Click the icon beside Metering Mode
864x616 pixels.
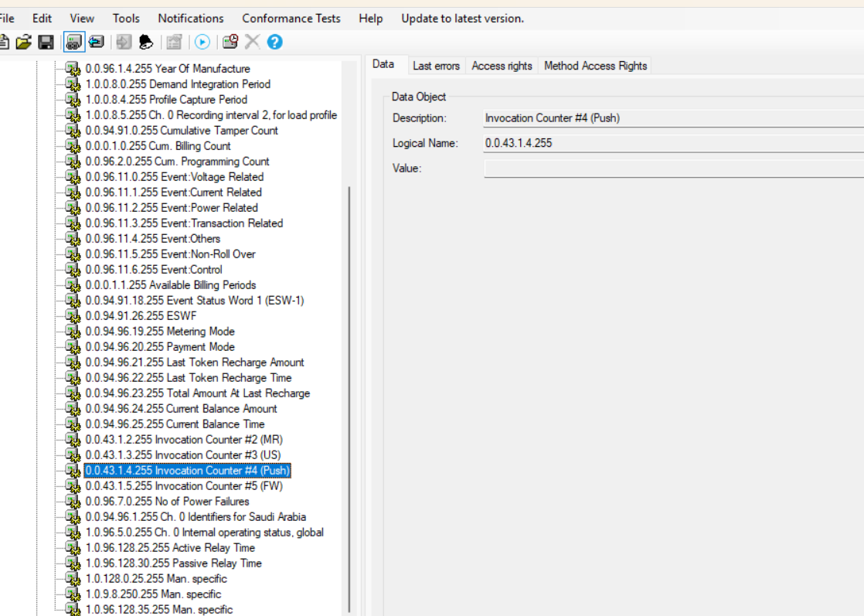73,331
